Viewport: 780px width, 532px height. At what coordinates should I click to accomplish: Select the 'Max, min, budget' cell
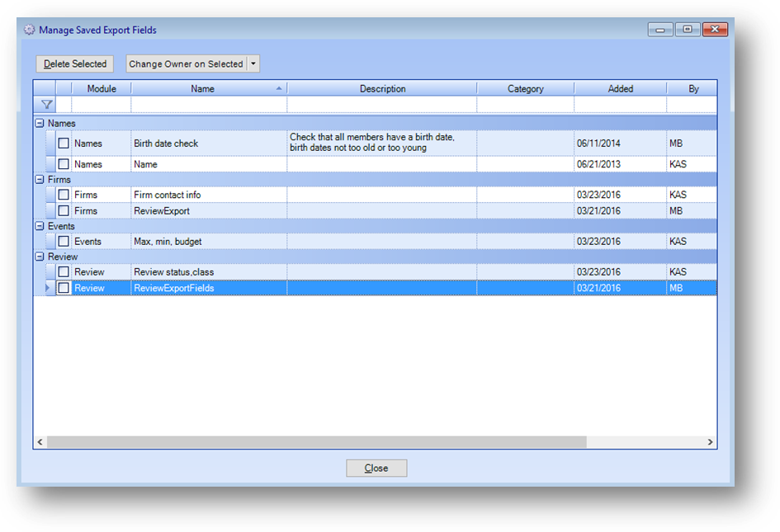(x=209, y=241)
